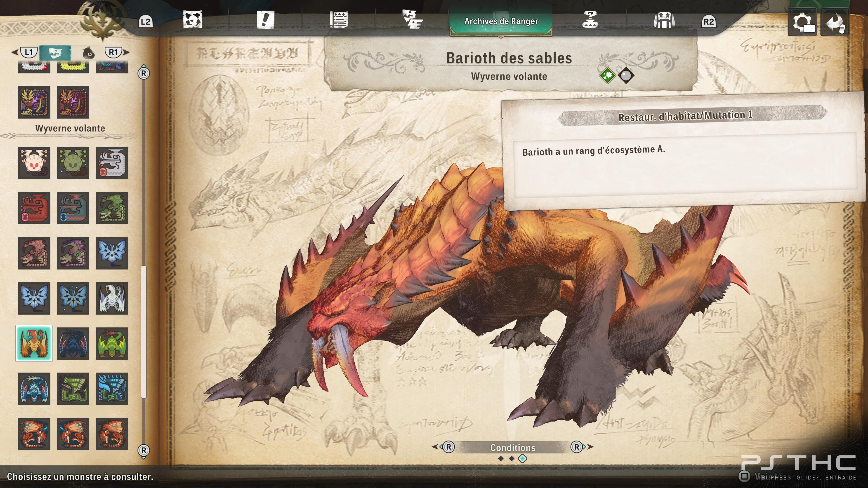868x488 pixels.
Task: Click the back arrow return icon
Action: point(835,22)
